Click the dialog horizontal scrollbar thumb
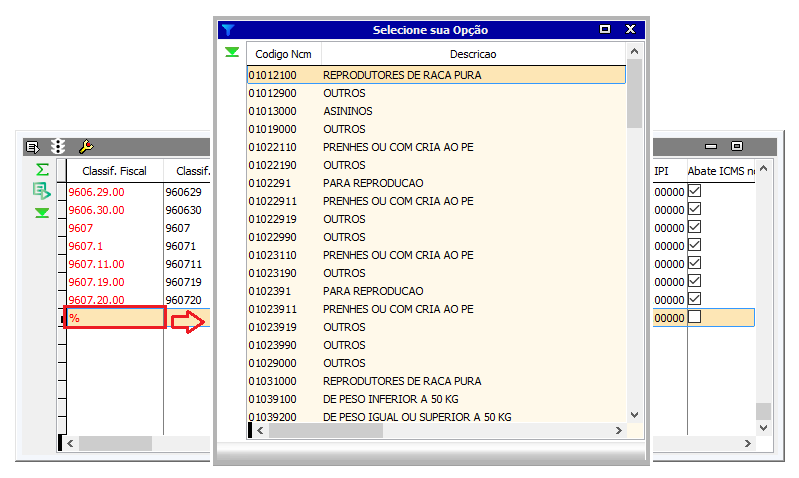The width and height of the screenshot is (799, 478). pos(326,431)
